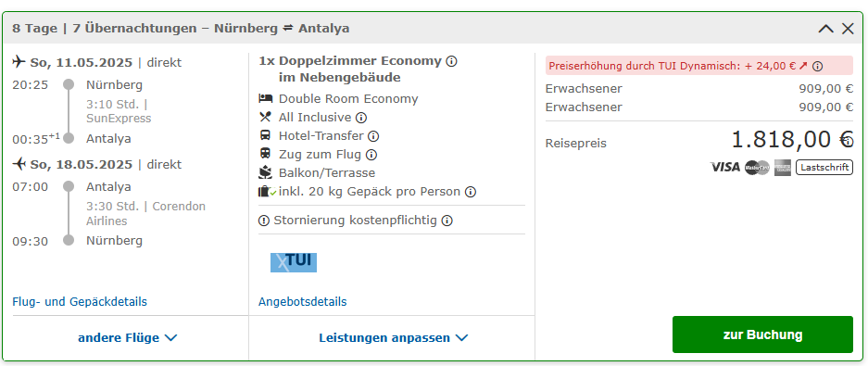868x366 pixels.
Task: Open Flug- und Gepäckdetails link
Action: click(80, 302)
